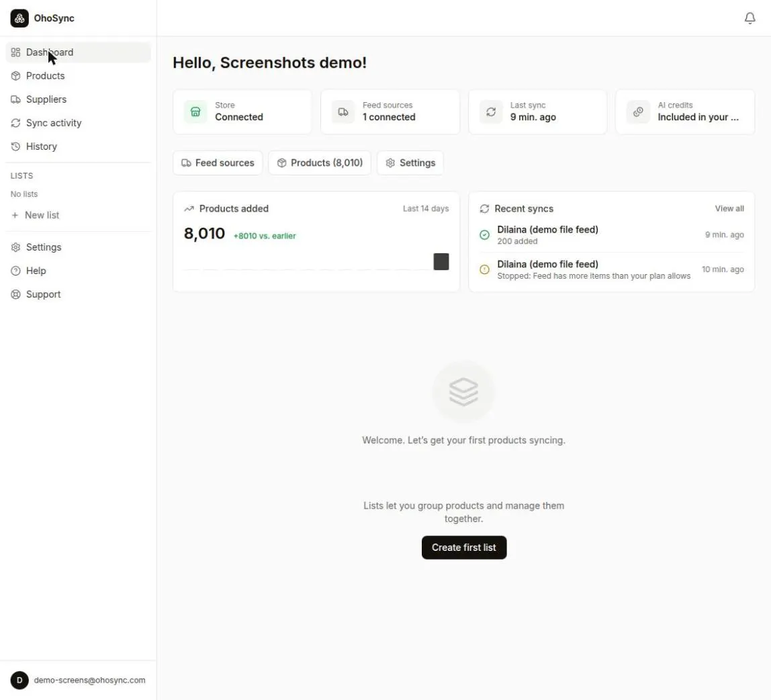Open Suppliers in the sidebar
771x700 pixels.
pyautogui.click(x=78, y=99)
